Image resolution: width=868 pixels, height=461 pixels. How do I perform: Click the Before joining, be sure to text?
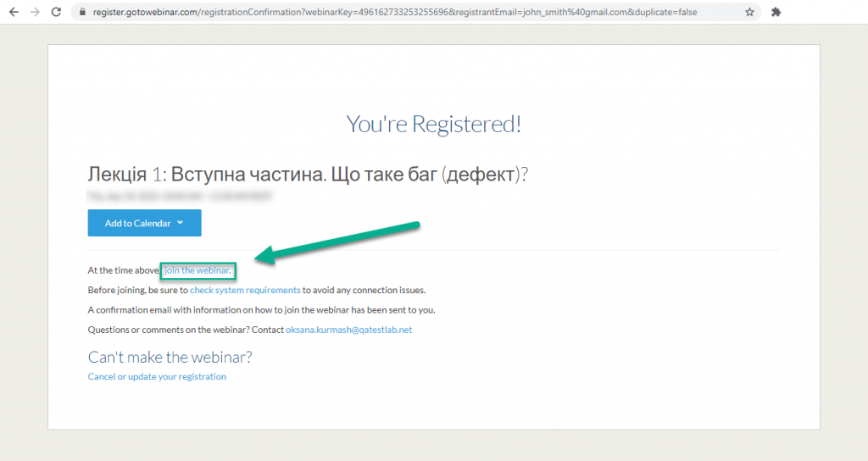pyautogui.click(x=138, y=290)
